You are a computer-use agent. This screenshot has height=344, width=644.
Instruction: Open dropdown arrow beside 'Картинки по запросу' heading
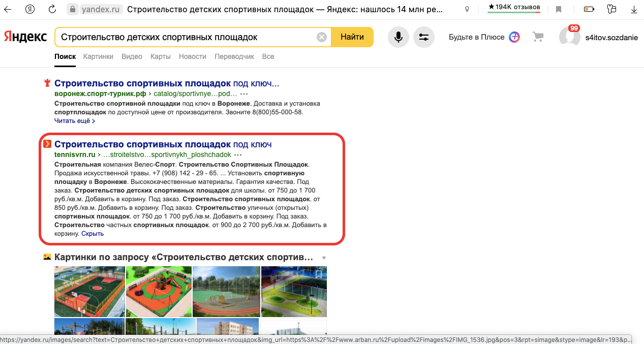(324, 258)
